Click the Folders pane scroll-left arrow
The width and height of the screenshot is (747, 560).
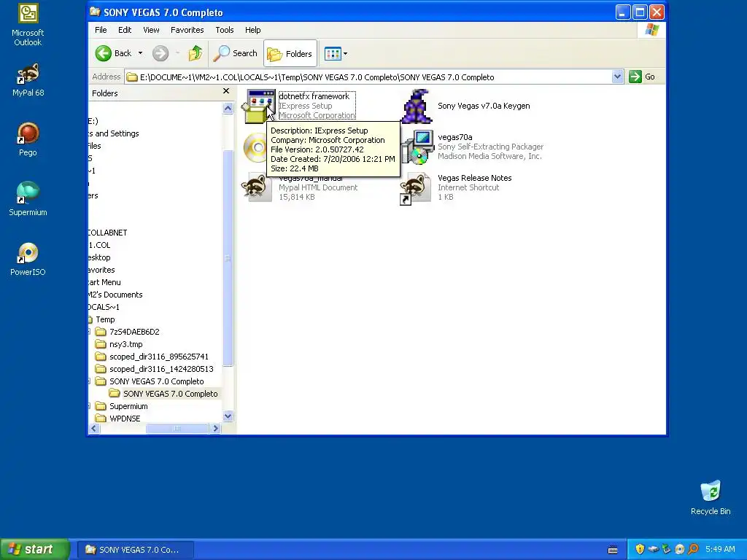pyautogui.click(x=94, y=429)
